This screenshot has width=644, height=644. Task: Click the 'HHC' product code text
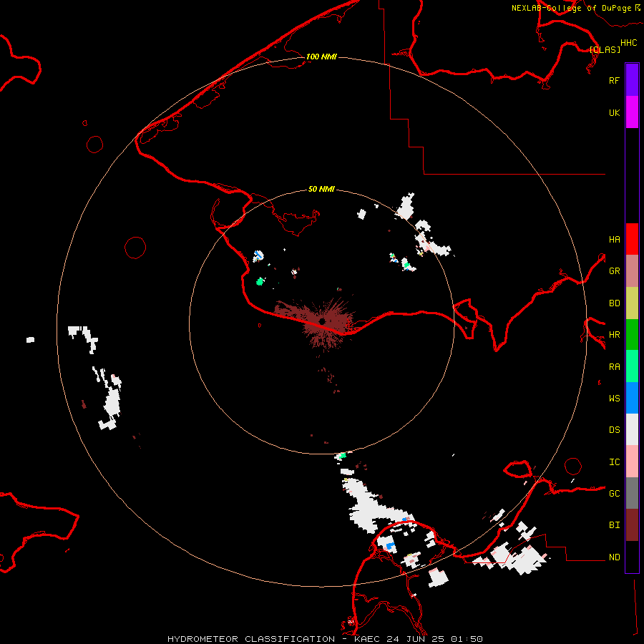pos(628,43)
